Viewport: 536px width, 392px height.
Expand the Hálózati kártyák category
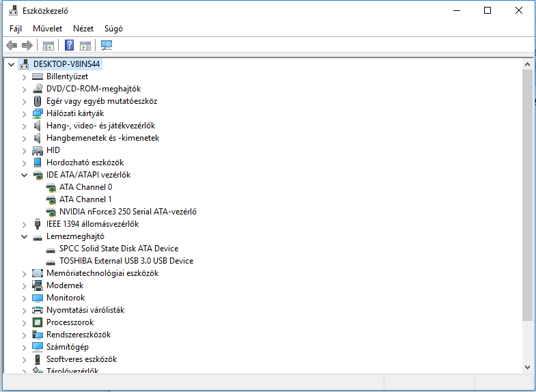pyautogui.click(x=25, y=114)
